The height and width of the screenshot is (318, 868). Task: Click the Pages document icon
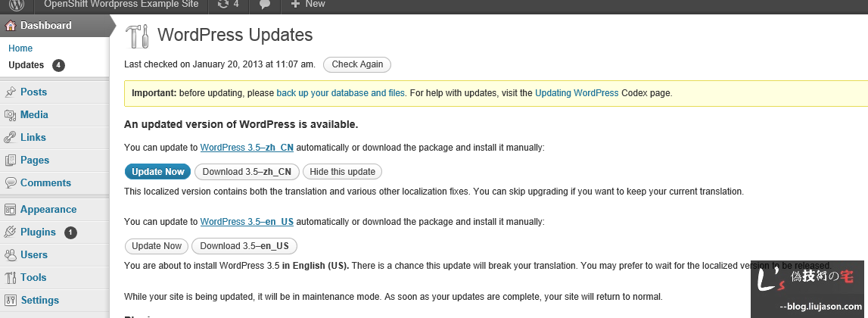click(10, 160)
